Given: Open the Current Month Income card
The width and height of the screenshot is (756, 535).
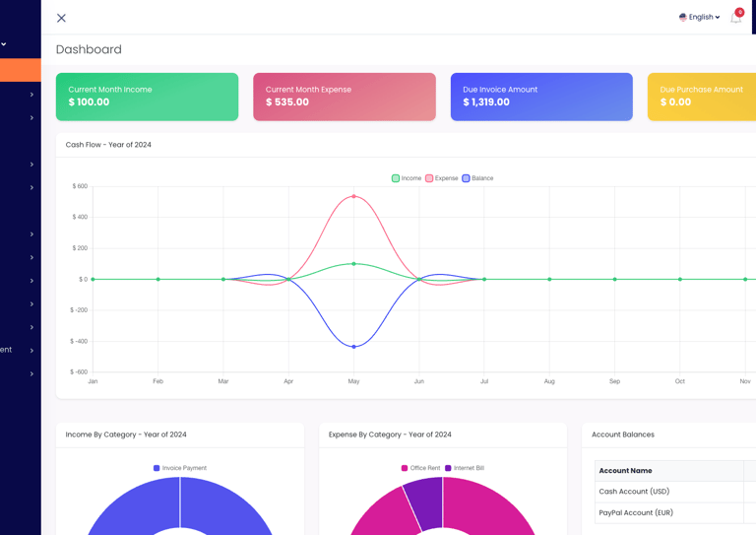Looking at the screenshot, I should point(147,97).
